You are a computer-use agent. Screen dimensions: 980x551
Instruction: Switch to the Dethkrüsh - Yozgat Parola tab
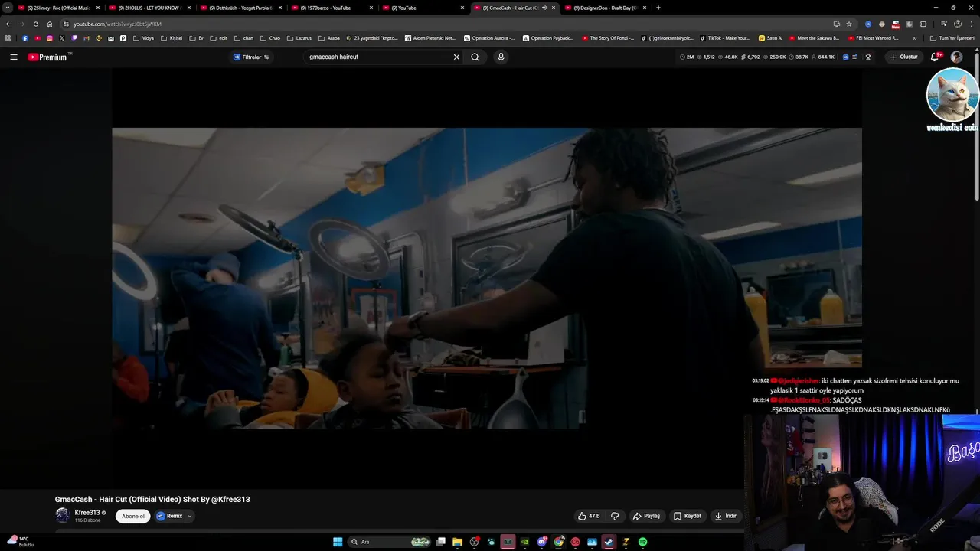point(241,8)
